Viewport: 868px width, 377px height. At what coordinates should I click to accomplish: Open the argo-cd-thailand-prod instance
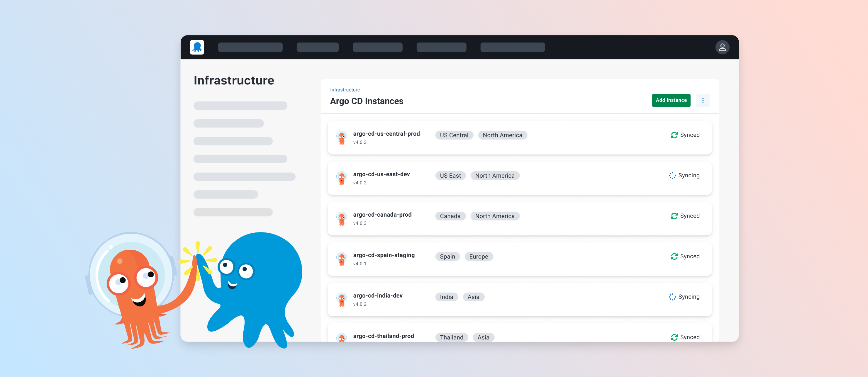(x=384, y=336)
